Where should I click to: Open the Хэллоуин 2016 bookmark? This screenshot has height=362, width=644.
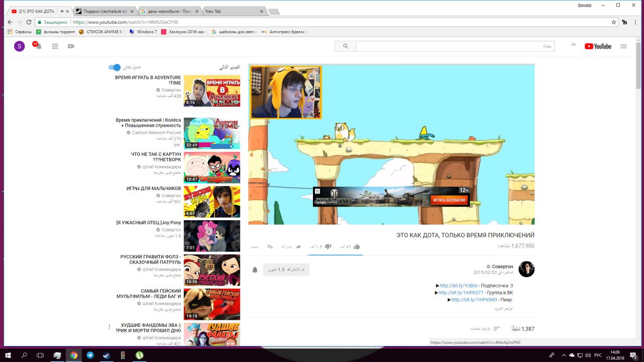pos(184,32)
